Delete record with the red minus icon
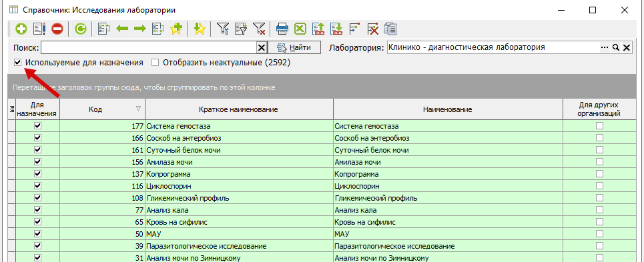 [x=57, y=29]
